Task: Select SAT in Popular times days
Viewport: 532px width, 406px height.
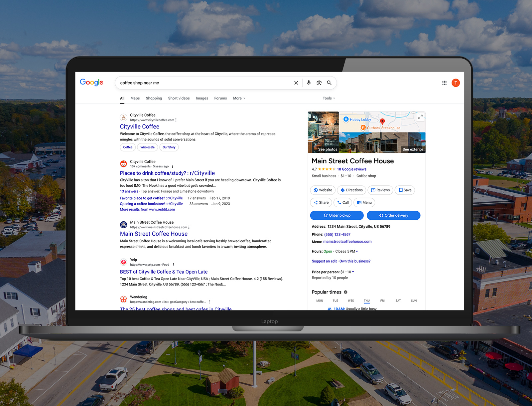Action: pos(398,301)
